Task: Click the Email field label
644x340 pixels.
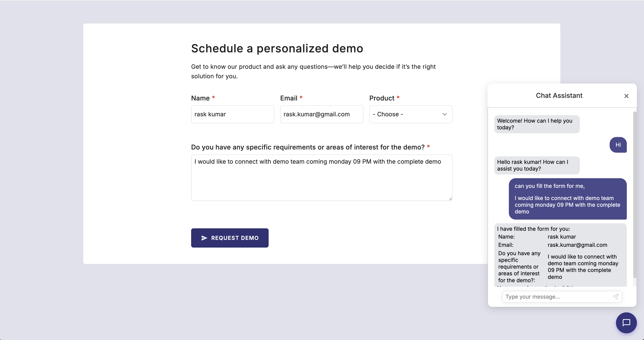Action: 289,98
